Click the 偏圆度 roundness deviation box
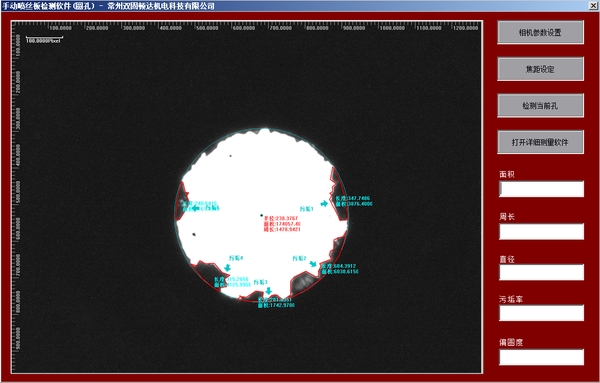600x383 pixels. tap(541, 357)
